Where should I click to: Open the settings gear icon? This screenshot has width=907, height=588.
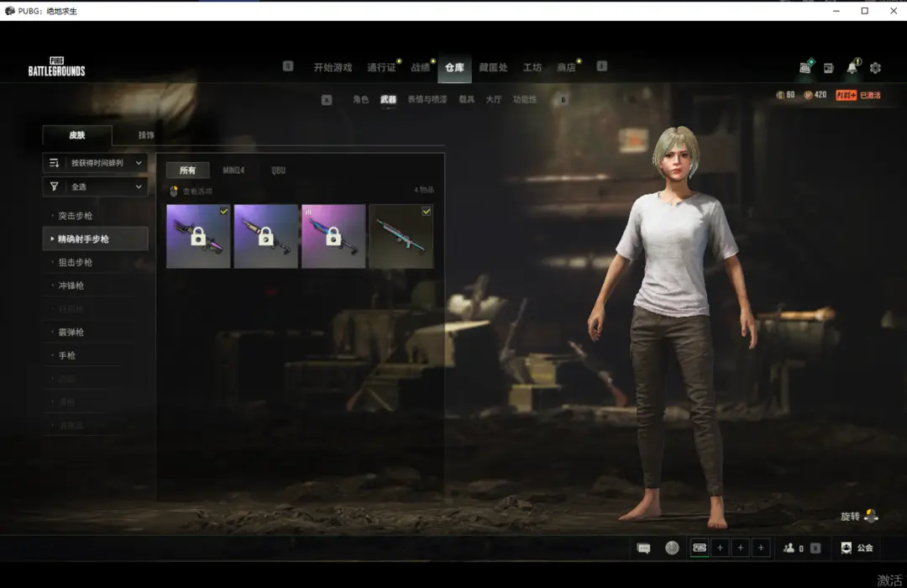pyautogui.click(x=875, y=68)
